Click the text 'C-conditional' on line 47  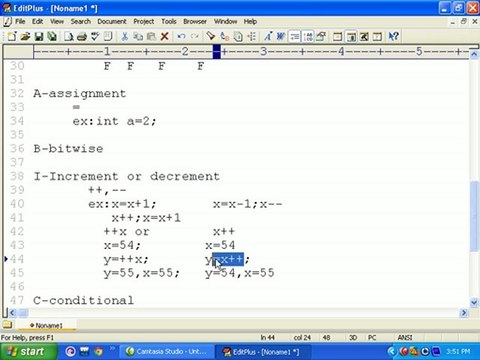point(83,300)
